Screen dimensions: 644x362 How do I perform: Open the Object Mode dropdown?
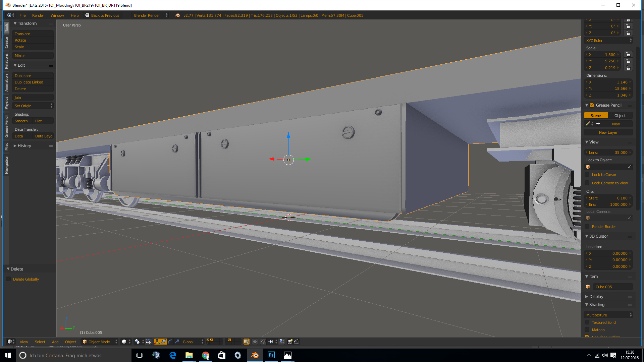[x=100, y=342]
